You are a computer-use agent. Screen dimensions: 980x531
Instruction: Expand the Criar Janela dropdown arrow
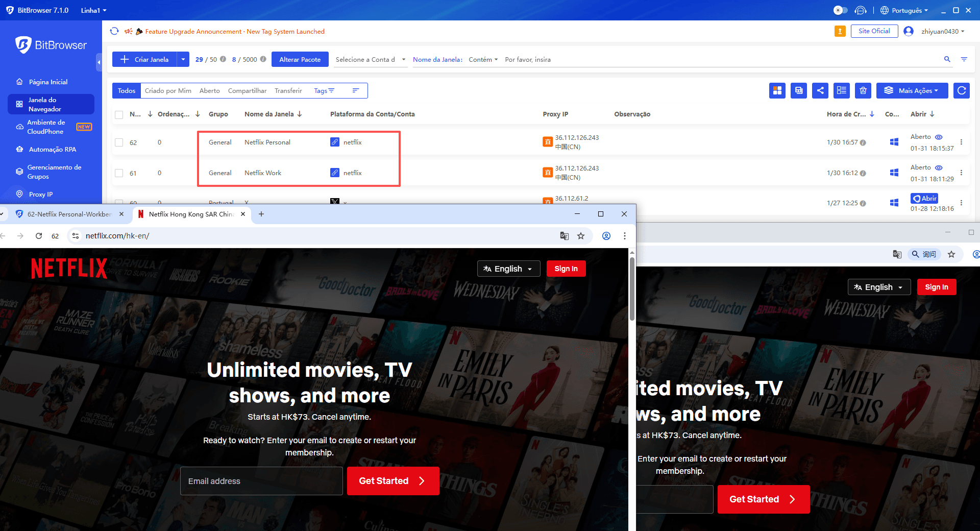coord(183,59)
